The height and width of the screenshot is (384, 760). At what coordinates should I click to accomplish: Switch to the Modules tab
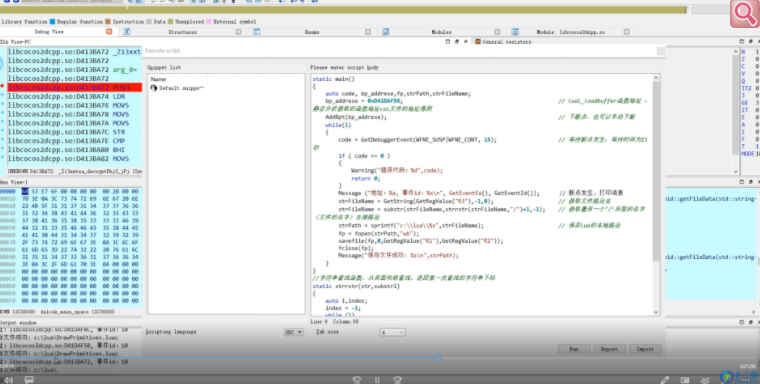(442, 32)
